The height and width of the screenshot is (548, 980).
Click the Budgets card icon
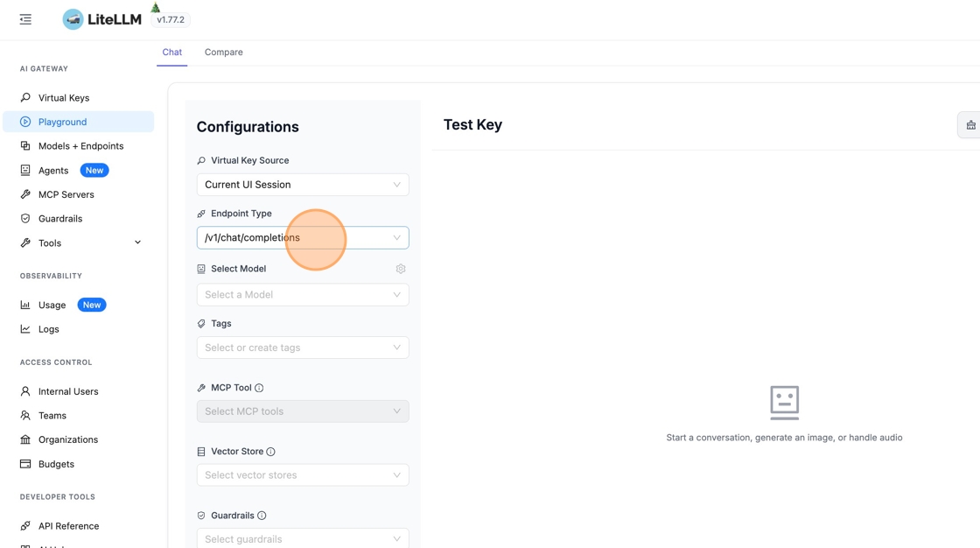(25, 464)
